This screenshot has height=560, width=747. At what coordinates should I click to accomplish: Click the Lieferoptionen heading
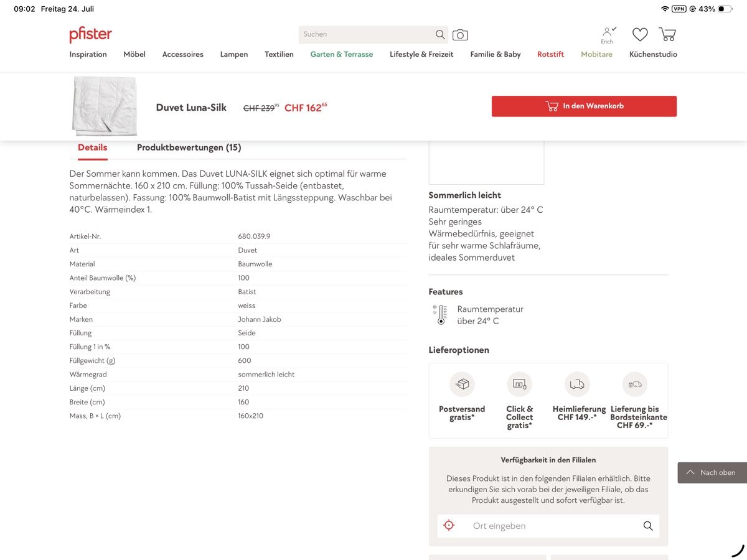459,350
